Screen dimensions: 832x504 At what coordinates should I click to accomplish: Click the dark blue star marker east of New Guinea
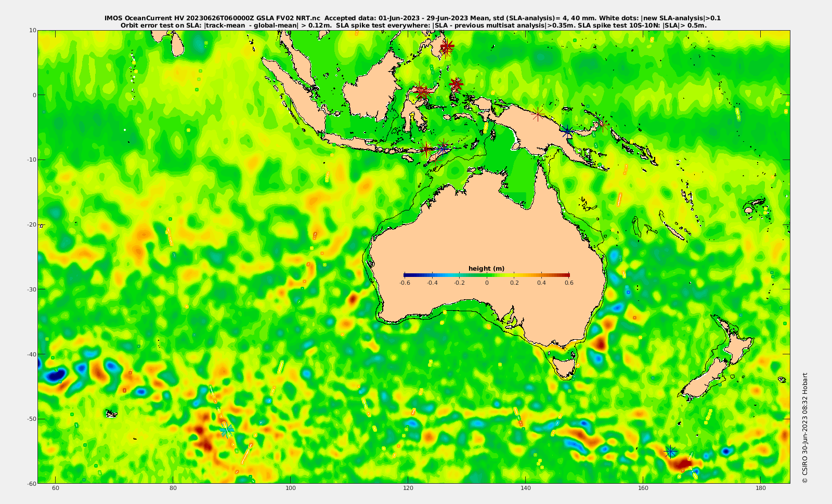[x=567, y=131]
